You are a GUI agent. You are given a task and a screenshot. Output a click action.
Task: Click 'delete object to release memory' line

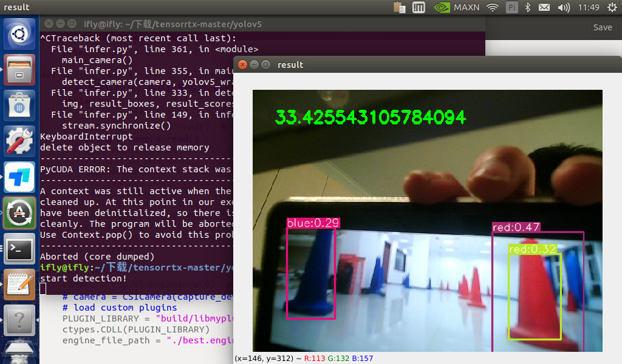[x=125, y=147]
